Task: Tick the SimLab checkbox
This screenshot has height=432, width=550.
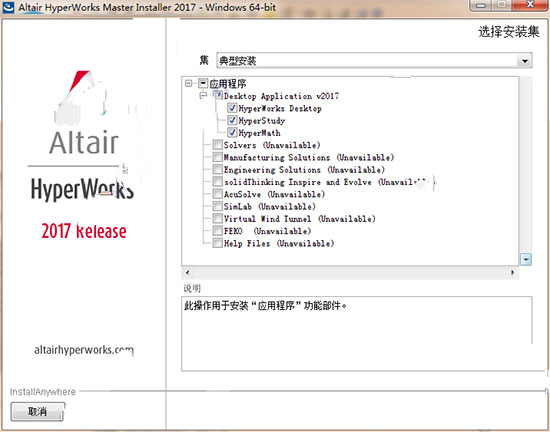Action: click(217, 206)
